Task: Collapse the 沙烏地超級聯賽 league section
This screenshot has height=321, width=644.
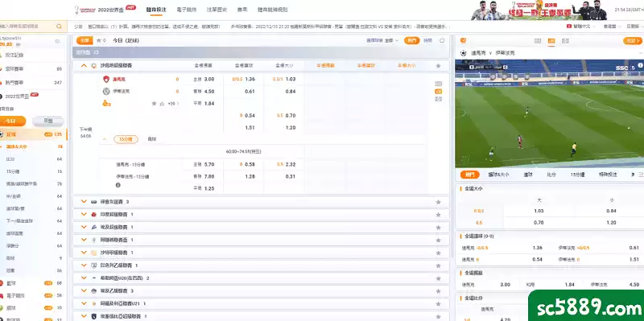Action: [x=84, y=65]
